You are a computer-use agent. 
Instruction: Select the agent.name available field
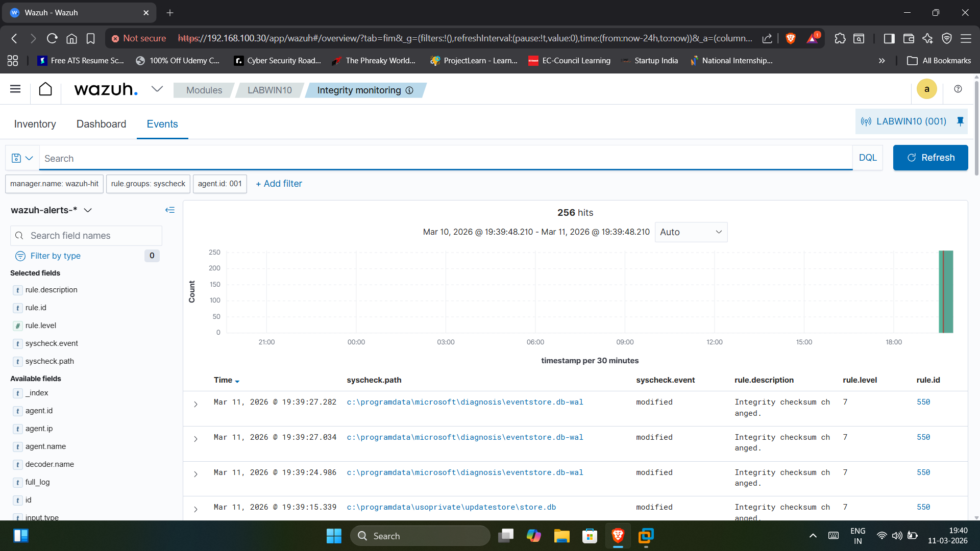pyautogui.click(x=45, y=446)
